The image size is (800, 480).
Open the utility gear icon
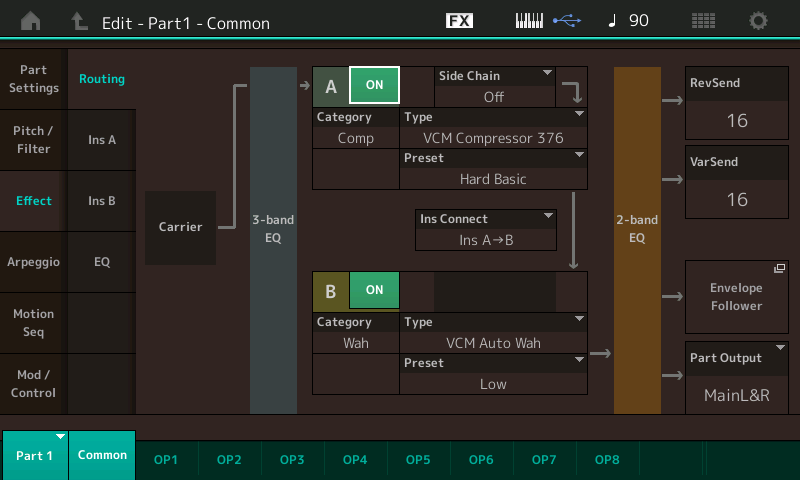click(759, 21)
